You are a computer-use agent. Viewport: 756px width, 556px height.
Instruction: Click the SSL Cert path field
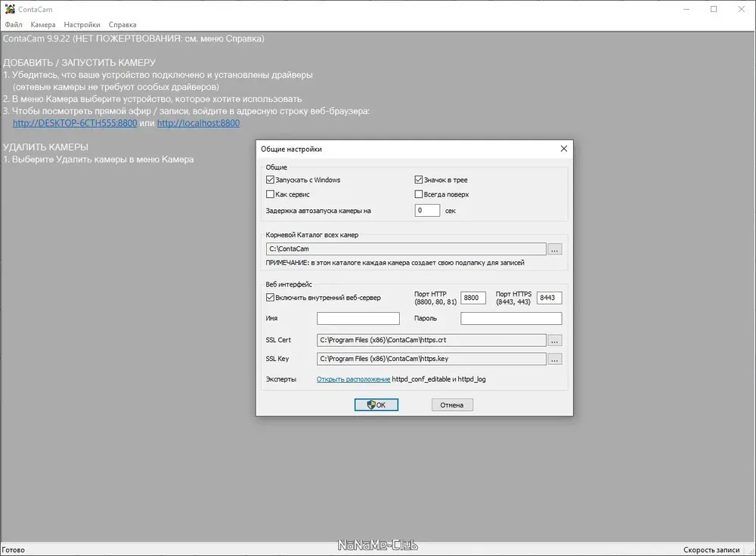point(432,340)
